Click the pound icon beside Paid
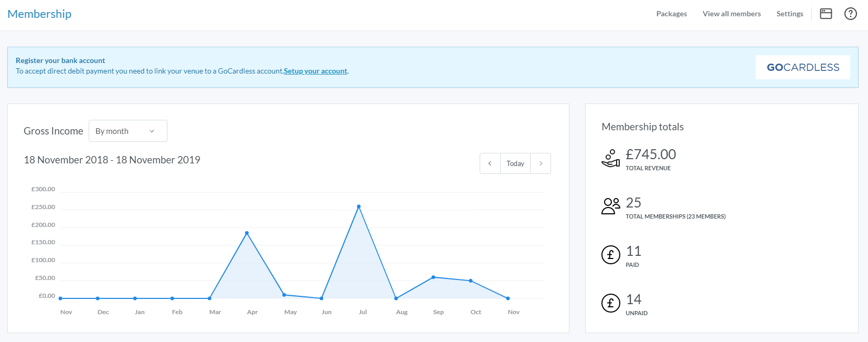 (x=610, y=255)
